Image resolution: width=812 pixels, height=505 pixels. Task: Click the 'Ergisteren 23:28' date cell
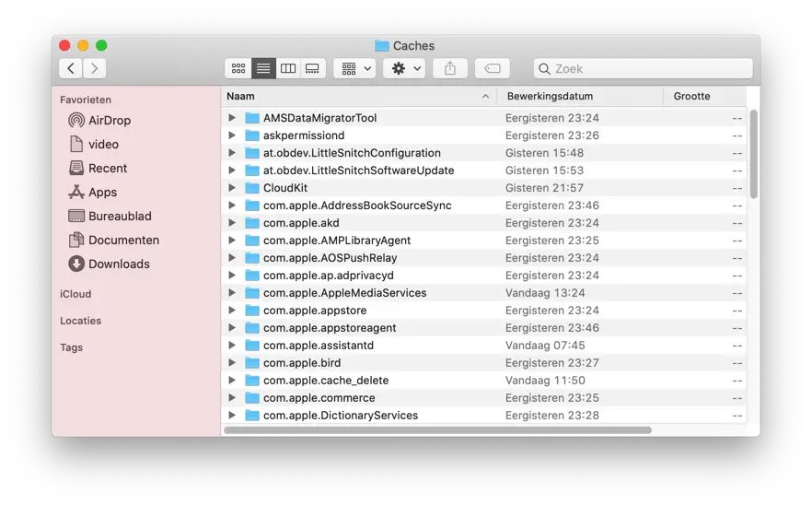(552, 416)
